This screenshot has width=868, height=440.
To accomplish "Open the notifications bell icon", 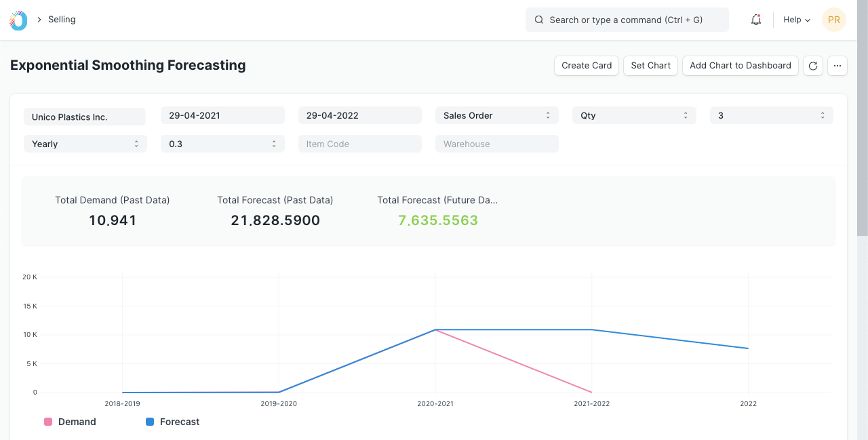I will (x=756, y=20).
